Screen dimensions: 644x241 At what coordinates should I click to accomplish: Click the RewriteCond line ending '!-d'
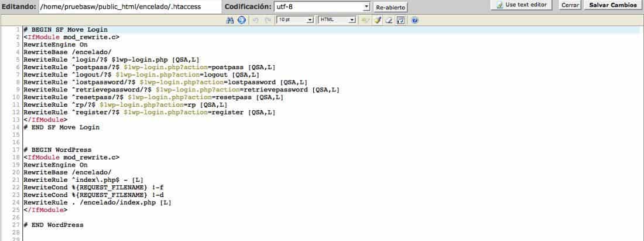pos(94,195)
